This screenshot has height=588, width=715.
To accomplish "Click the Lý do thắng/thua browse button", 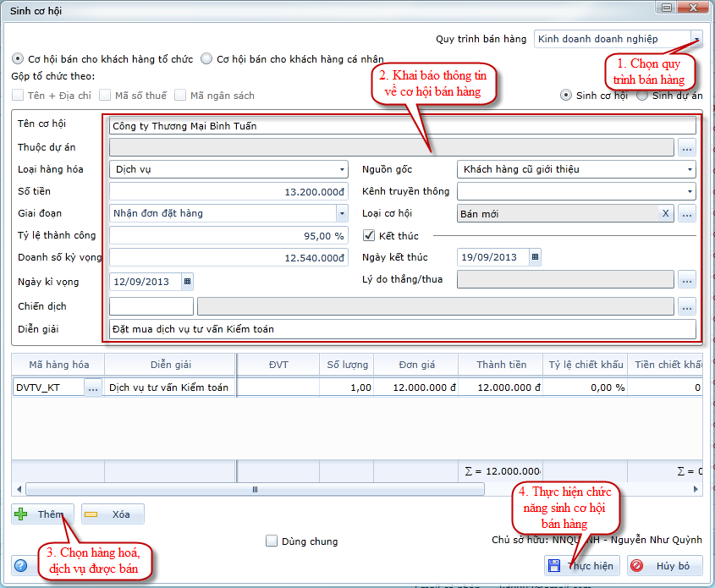I will coord(686,279).
